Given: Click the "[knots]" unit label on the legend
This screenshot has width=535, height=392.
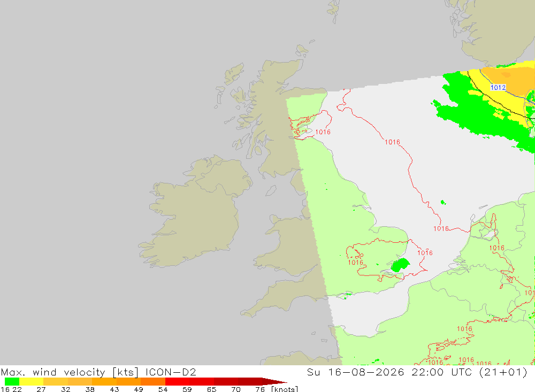Looking at the screenshot, I should (x=285, y=389).
